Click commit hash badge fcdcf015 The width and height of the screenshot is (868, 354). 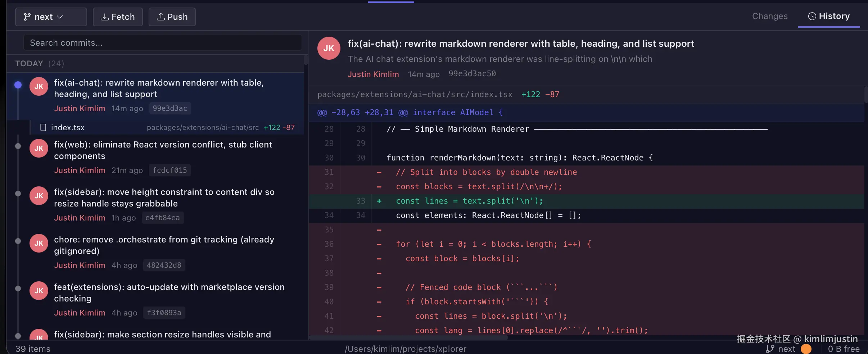[169, 170]
